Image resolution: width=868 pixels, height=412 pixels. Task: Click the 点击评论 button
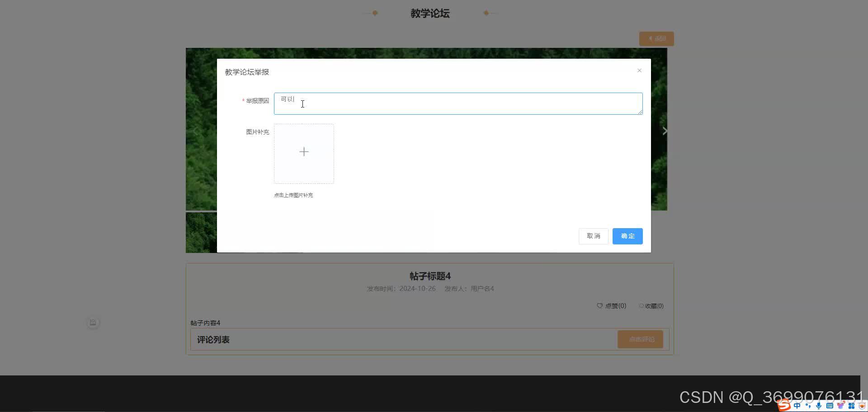tap(640, 339)
